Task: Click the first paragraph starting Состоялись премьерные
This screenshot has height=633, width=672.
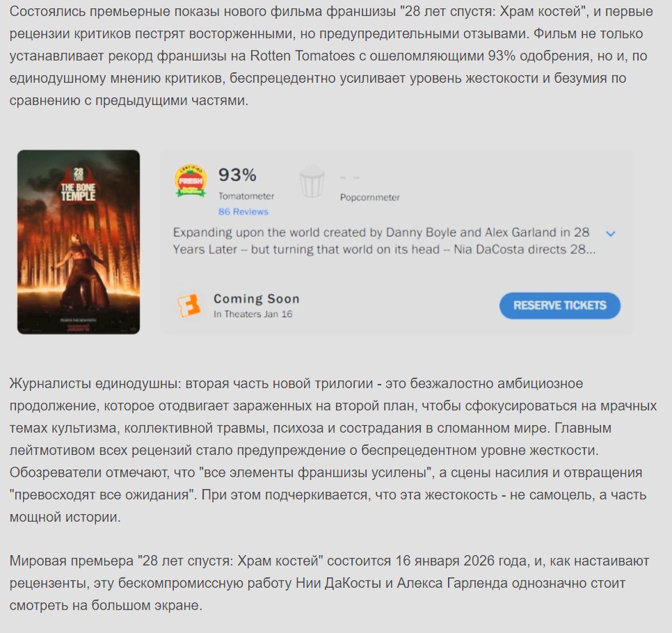Action: click(x=331, y=56)
